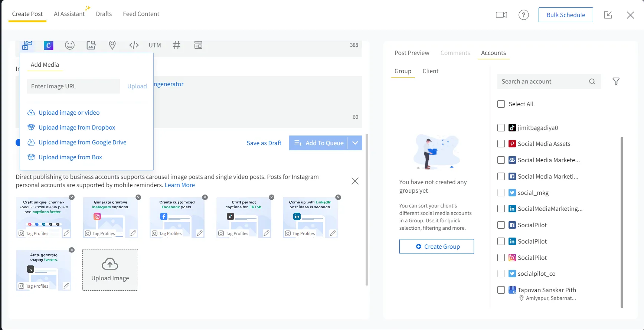Click the location pin icon
This screenshot has height=330, width=644.
(112, 45)
